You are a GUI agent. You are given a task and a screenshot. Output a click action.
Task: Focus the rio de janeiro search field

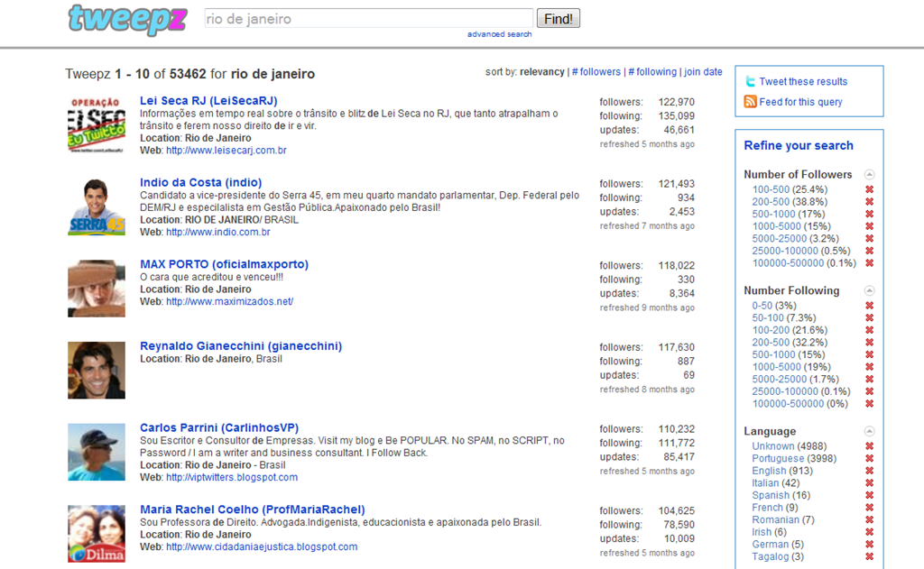point(369,18)
